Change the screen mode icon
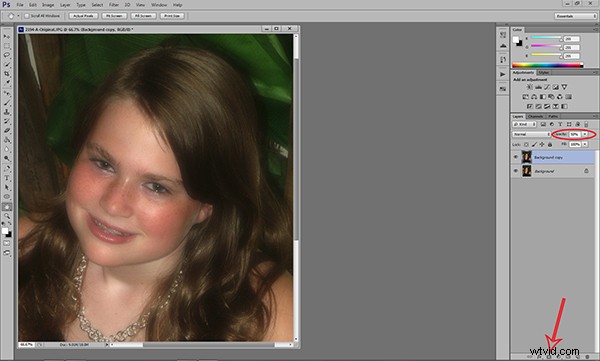Viewport: 600px width, 361px height. point(7,253)
